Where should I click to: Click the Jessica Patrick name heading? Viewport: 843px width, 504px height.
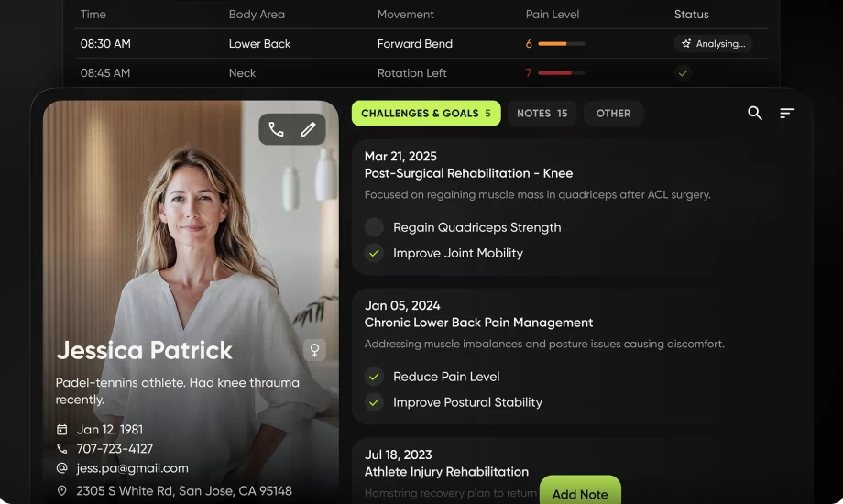point(144,350)
